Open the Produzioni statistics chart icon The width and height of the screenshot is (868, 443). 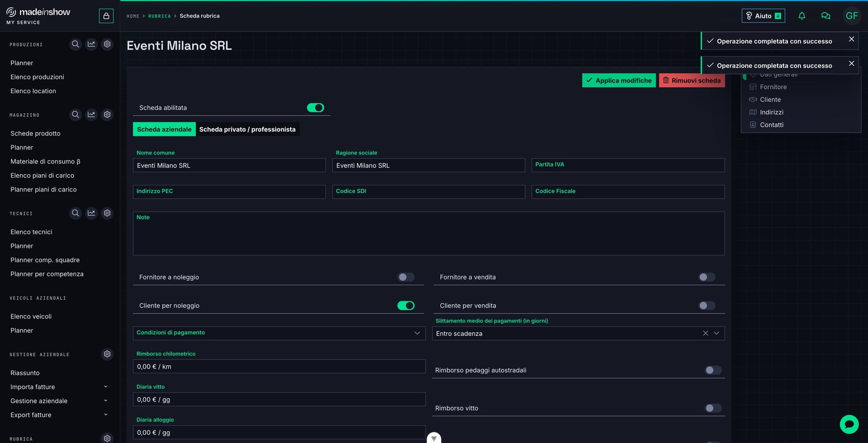tap(91, 44)
